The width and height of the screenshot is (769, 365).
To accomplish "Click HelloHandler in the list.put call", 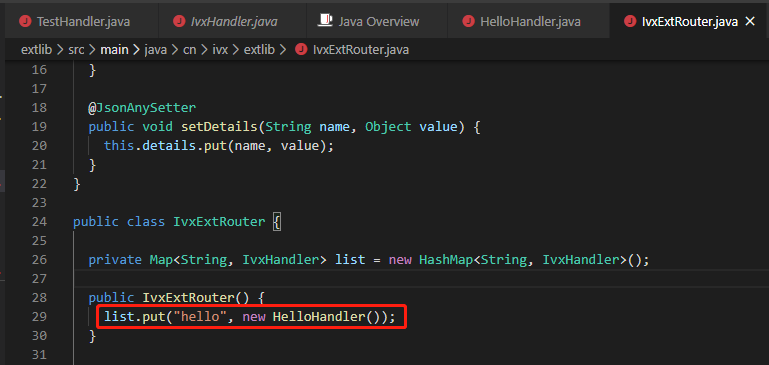I will [x=319, y=316].
